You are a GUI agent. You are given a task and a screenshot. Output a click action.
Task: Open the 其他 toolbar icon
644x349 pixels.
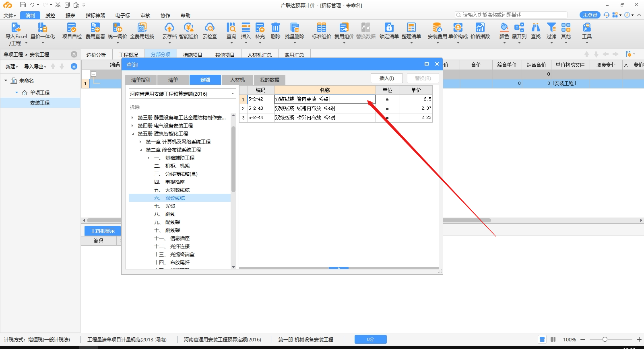pyautogui.click(x=566, y=27)
